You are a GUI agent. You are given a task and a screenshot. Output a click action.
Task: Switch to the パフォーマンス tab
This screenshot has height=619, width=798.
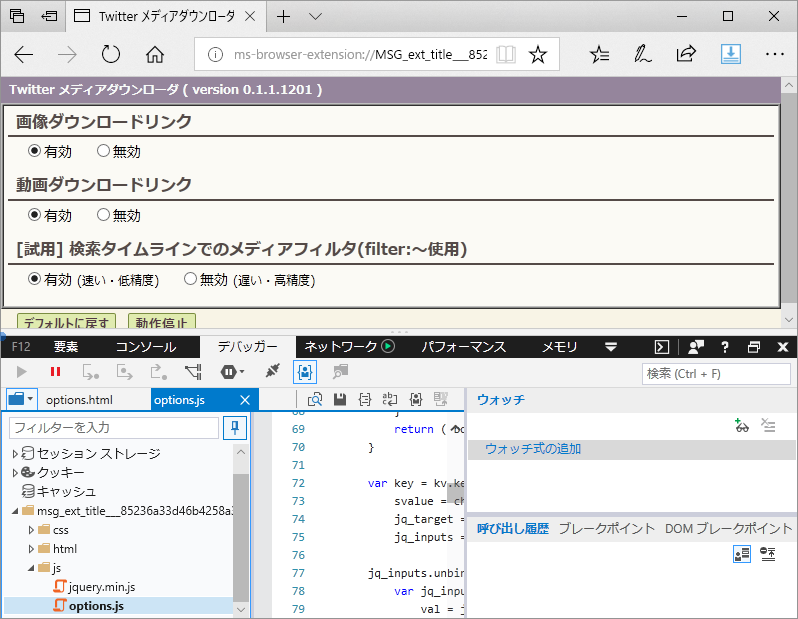click(464, 347)
